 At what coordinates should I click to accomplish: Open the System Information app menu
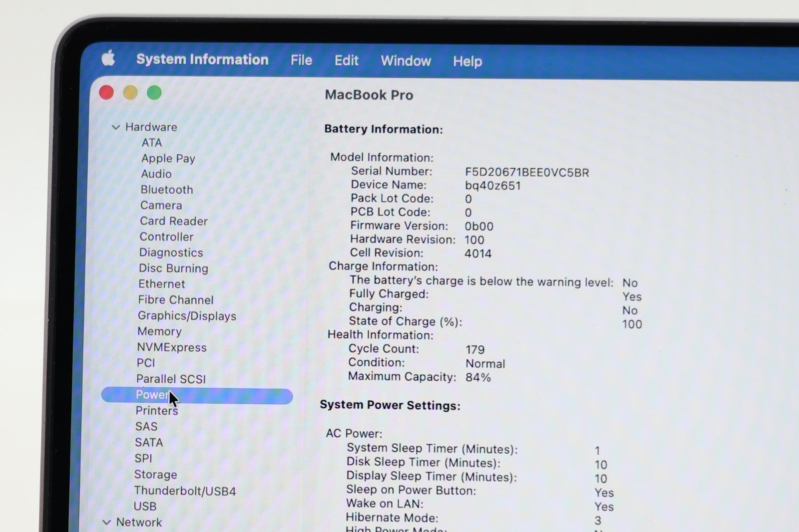coord(202,59)
